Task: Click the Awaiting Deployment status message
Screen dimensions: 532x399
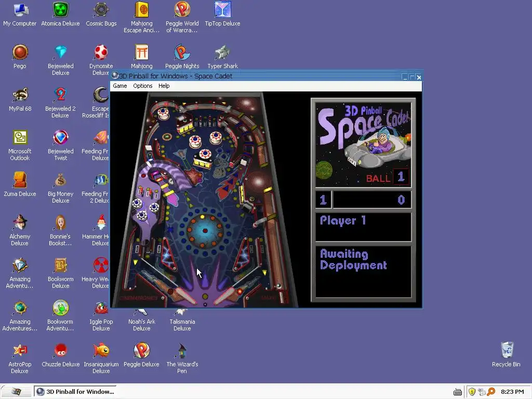Action: pyautogui.click(x=353, y=260)
